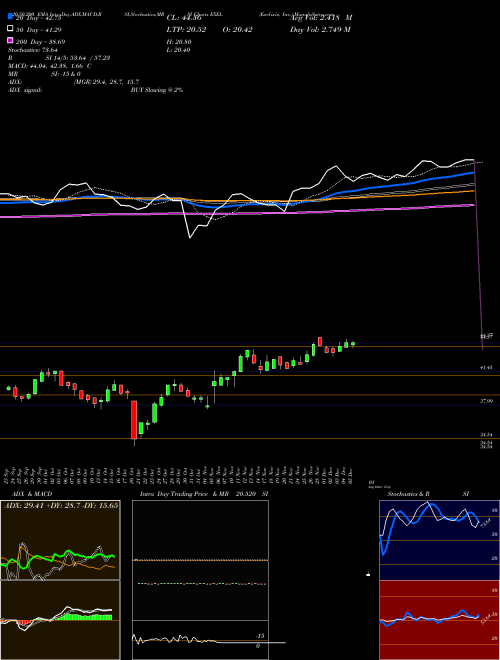Click the large red candlestick at the October low
Viewport: 500px width, 660px height.
tap(134, 420)
